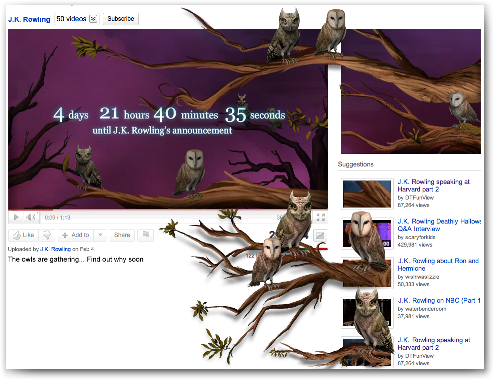Click 'The owls are gathering' description text
The width and height of the screenshot is (494, 380).
pyautogui.click(x=76, y=259)
